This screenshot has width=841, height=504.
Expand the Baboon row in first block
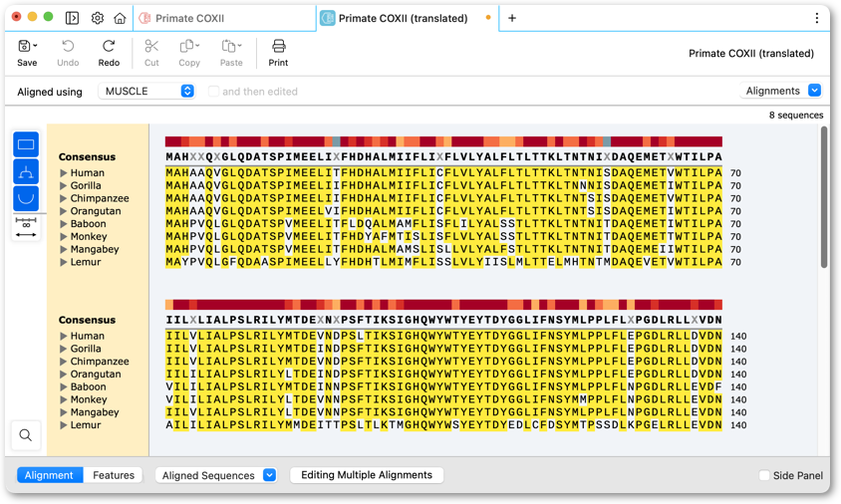(64, 223)
